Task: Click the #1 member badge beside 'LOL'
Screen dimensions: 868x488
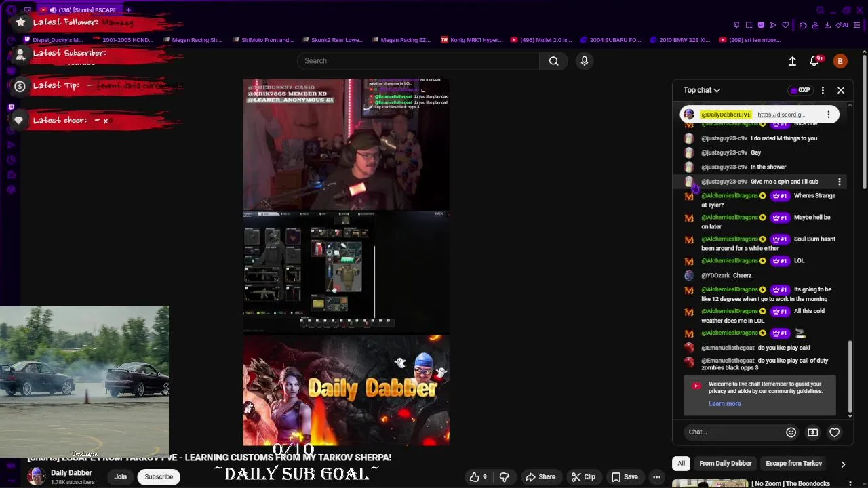Action: point(779,261)
